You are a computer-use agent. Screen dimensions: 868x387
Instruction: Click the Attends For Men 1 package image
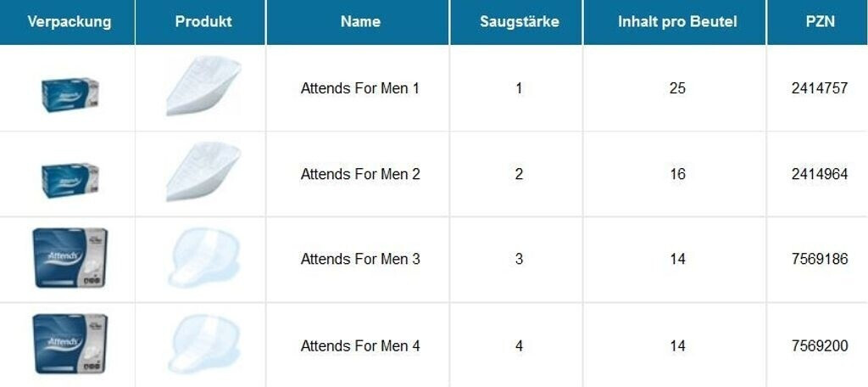[x=70, y=90]
